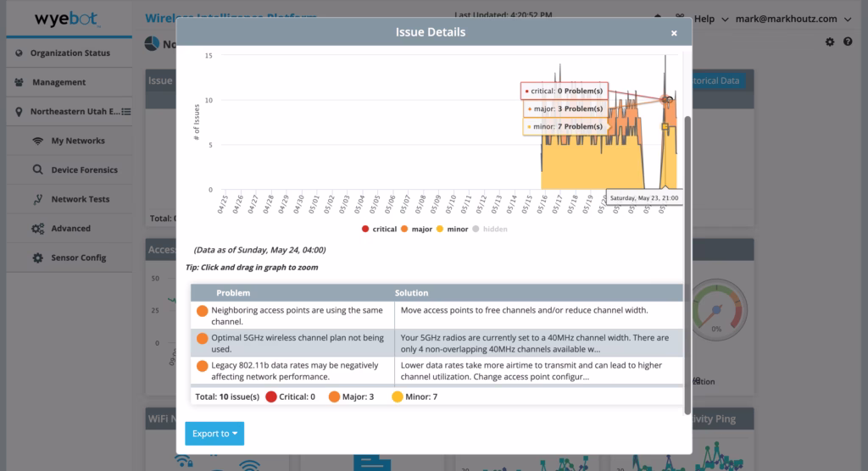Click the Sensor Config gear icon
Screen dimensions: 868x471
(x=37, y=258)
